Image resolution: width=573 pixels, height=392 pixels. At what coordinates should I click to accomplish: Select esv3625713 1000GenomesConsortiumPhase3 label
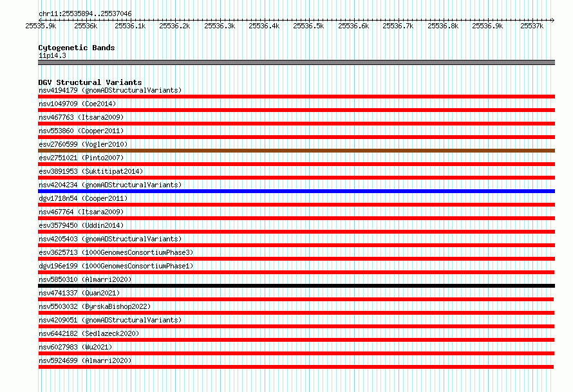pyautogui.click(x=116, y=252)
